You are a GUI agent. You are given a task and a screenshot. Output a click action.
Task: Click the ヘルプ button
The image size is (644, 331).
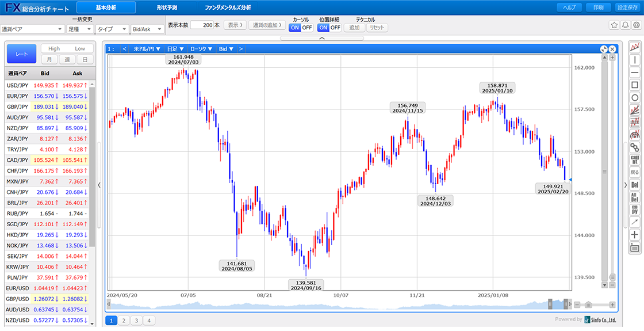coord(569,7)
